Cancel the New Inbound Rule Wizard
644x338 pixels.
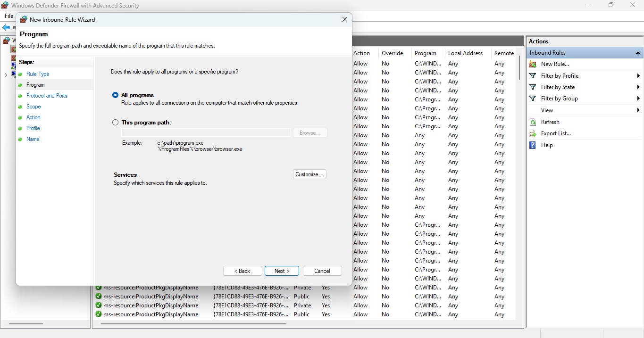coord(322,271)
